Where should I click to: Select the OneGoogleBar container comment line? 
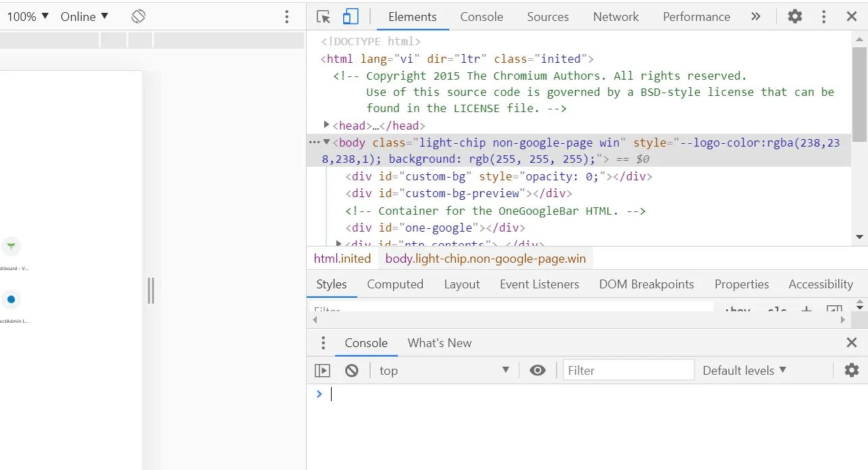(x=496, y=211)
